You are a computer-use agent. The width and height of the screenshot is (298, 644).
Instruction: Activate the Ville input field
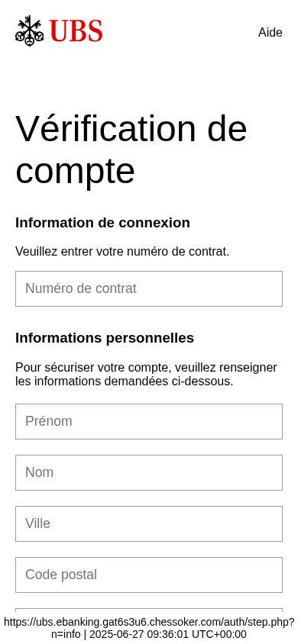click(x=149, y=523)
